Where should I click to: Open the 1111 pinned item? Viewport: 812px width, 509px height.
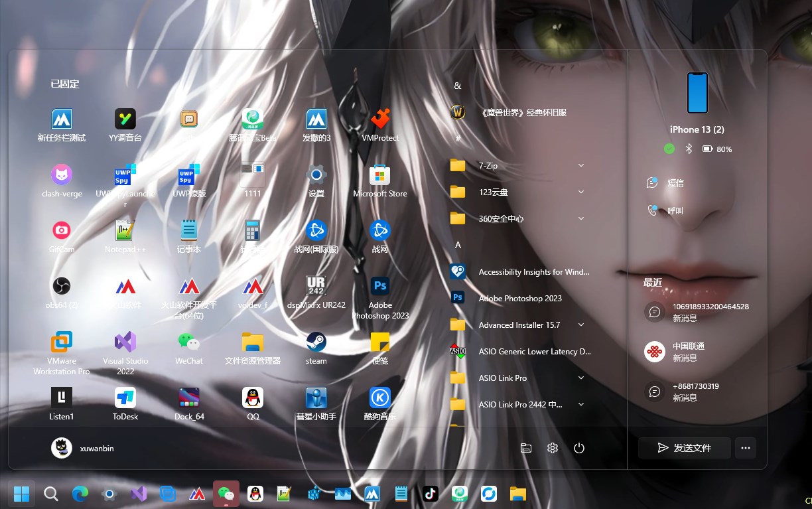click(253, 181)
